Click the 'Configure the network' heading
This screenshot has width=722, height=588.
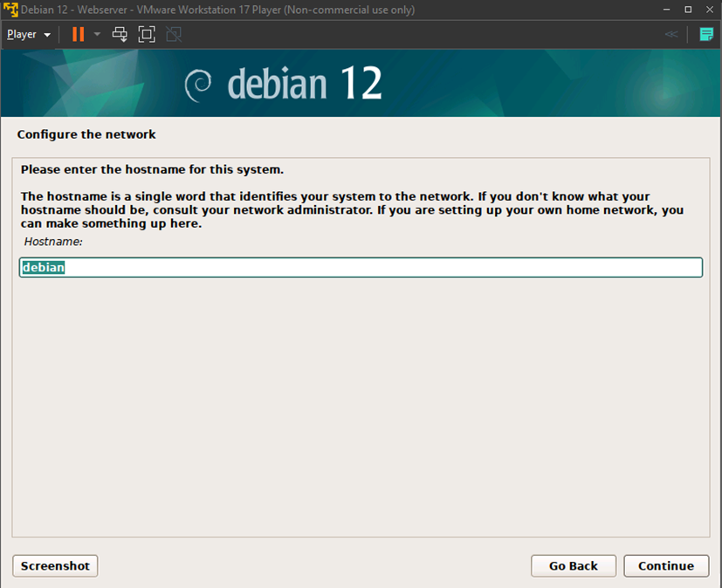pyautogui.click(x=86, y=134)
